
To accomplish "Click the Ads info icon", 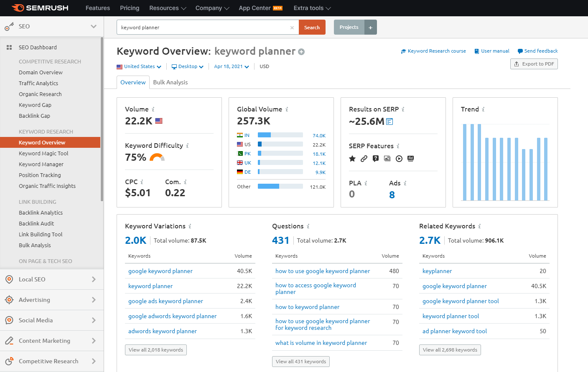I will [405, 183].
